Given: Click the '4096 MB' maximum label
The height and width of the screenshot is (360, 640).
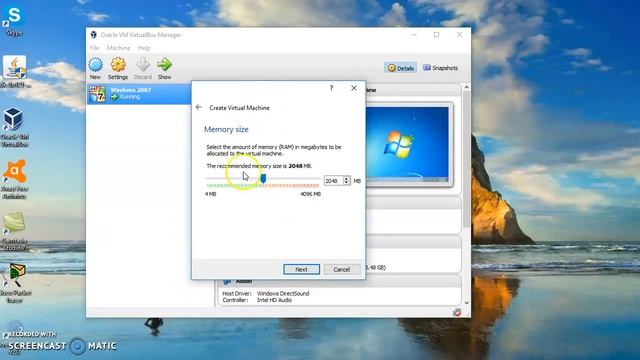Looking at the screenshot, I should point(311,194).
